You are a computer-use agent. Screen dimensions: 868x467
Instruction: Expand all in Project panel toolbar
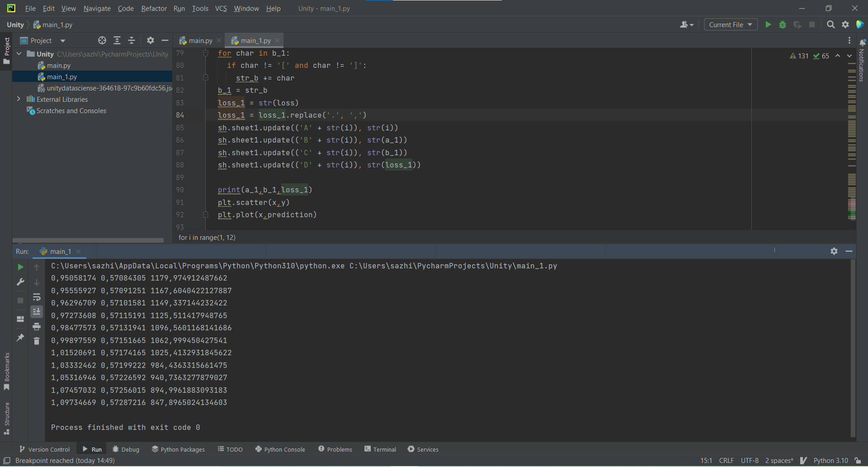coord(117,40)
